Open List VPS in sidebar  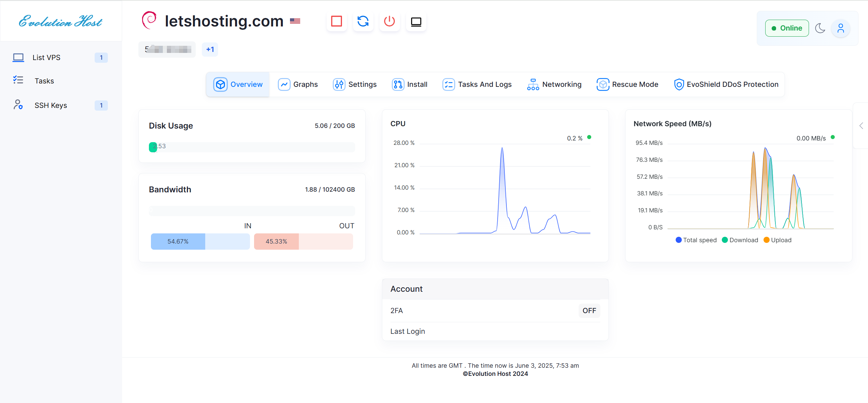60,58
